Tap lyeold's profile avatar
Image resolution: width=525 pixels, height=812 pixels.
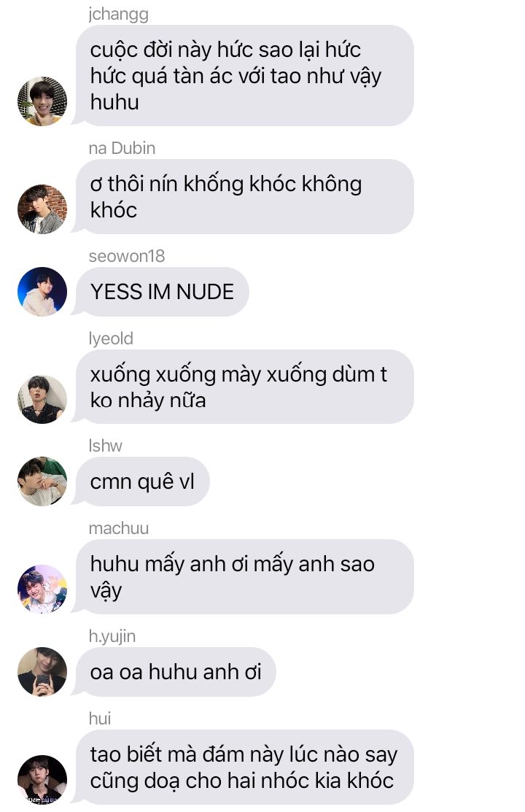42,399
